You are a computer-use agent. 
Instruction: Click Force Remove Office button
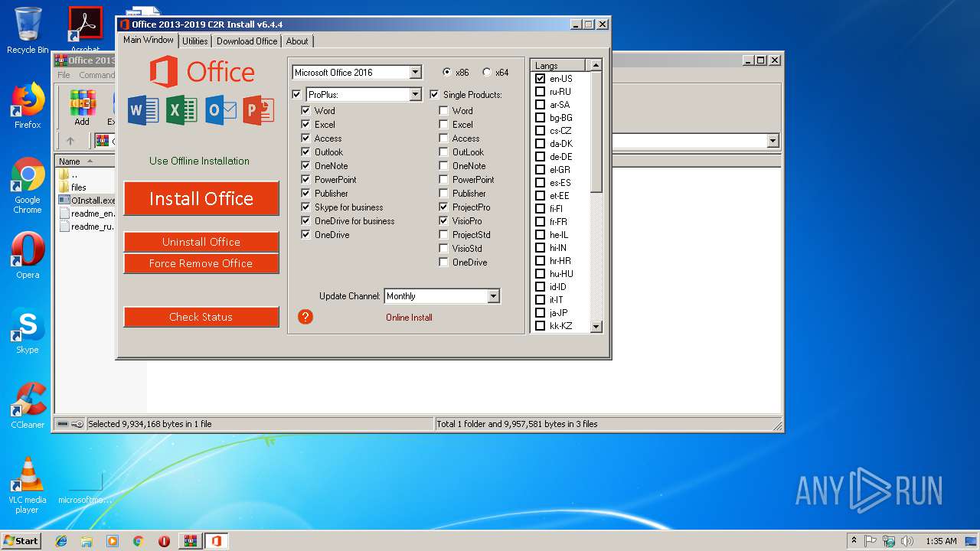click(201, 263)
